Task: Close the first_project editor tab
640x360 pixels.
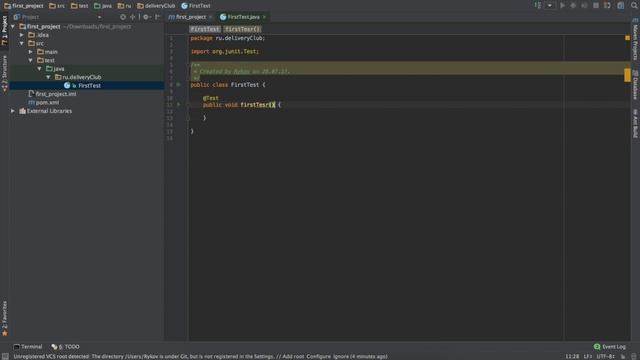Action: click(211, 17)
